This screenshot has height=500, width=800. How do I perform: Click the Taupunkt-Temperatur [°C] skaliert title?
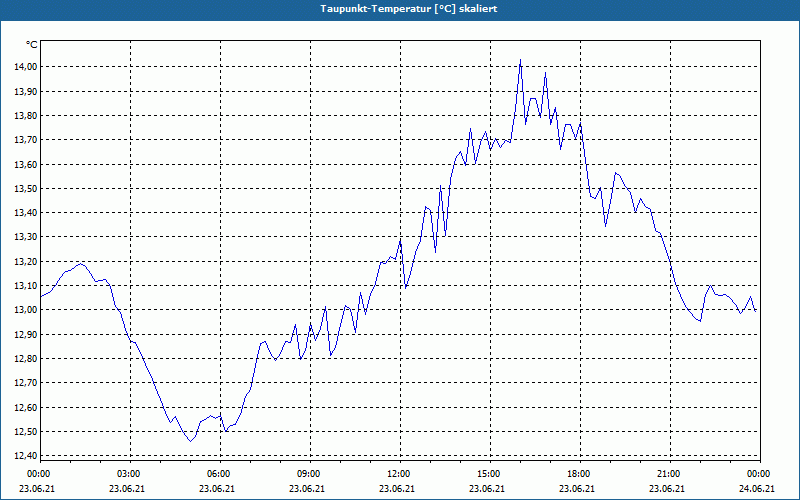click(x=409, y=9)
